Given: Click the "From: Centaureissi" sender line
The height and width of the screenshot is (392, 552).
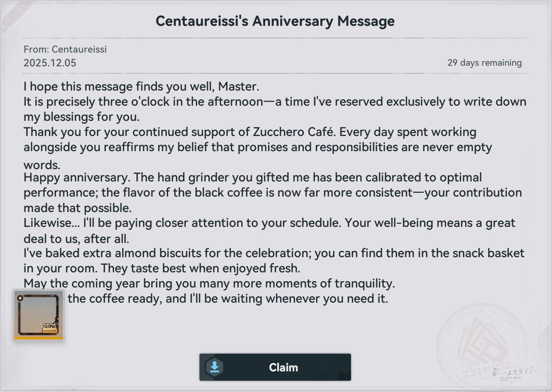Looking at the screenshot, I should point(65,49).
